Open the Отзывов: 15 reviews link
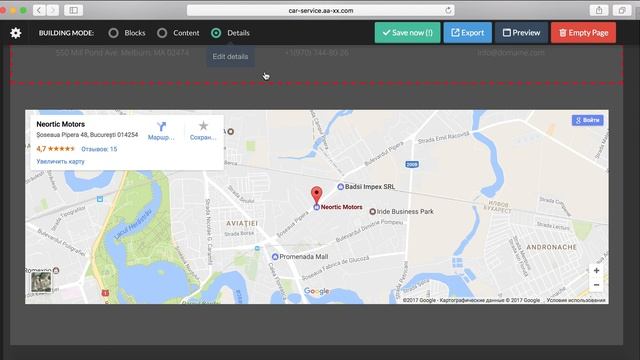Image resolution: width=640 pixels, height=360 pixels. click(x=99, y=149)
